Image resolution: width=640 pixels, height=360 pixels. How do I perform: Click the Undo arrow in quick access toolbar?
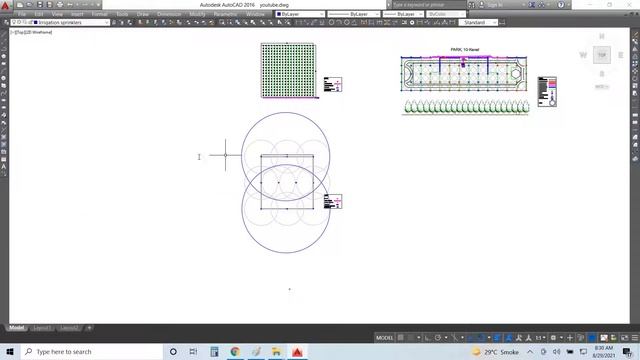pos(70,5)
